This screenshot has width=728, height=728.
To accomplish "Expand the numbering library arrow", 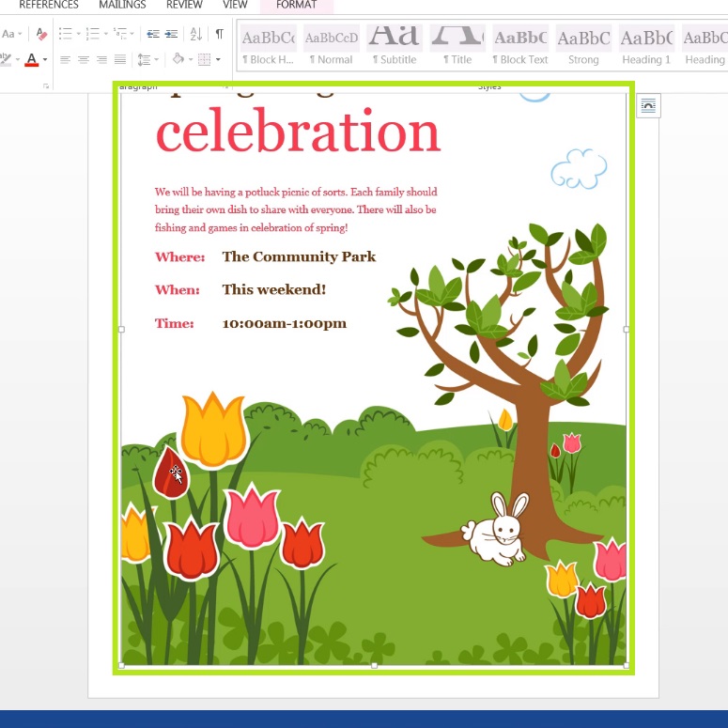I will click(x=106, y=34).
